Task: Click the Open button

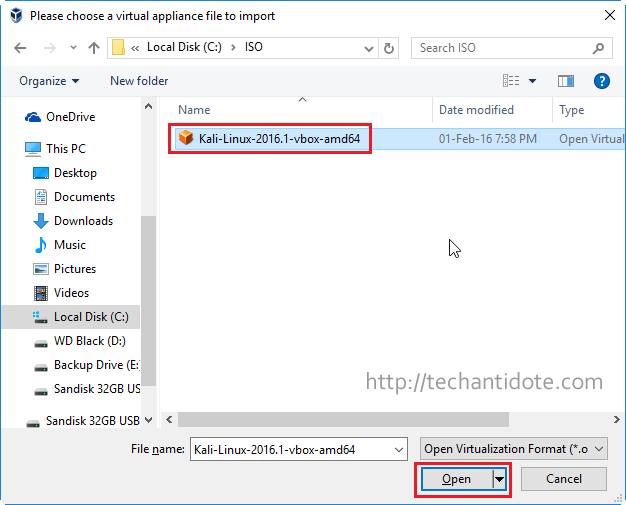Action: pyautogui.click(x=456, y=479)
